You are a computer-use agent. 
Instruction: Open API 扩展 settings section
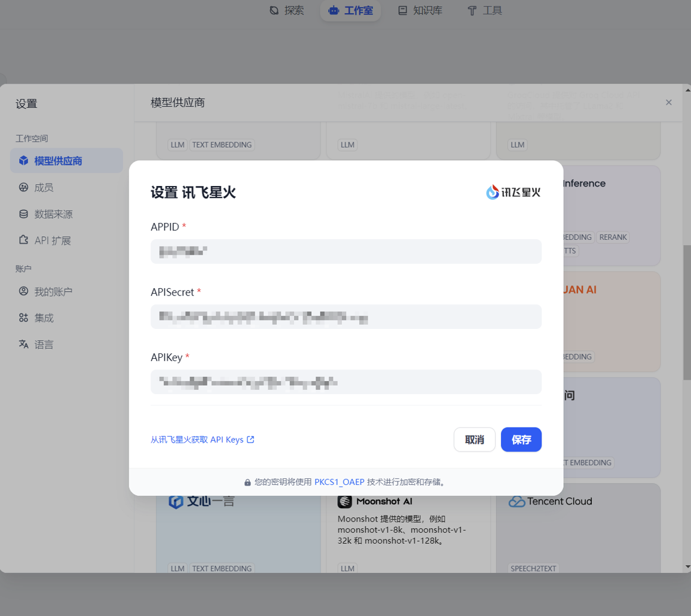(66, 240)
